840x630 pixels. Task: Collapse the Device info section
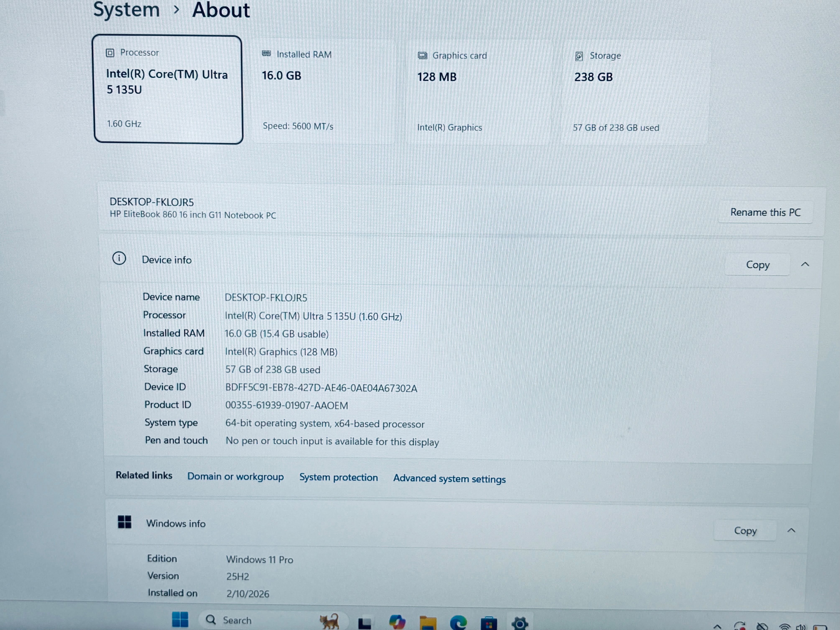[805, 264]
